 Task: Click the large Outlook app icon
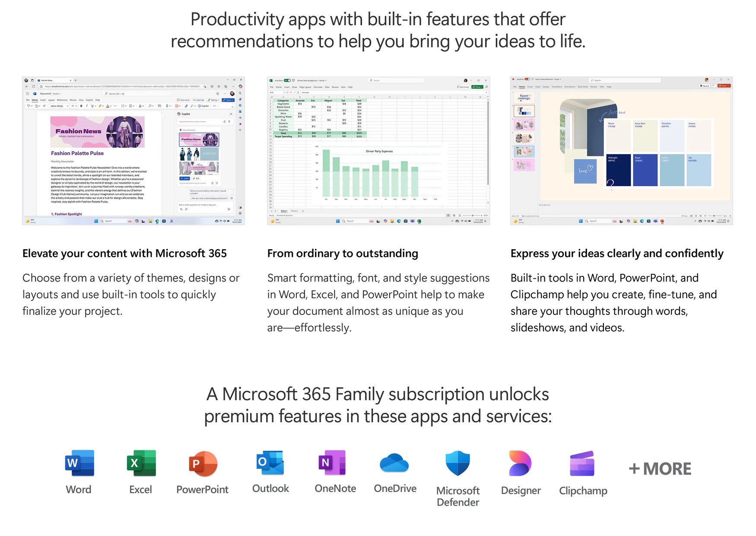click(x=270, y=463)
